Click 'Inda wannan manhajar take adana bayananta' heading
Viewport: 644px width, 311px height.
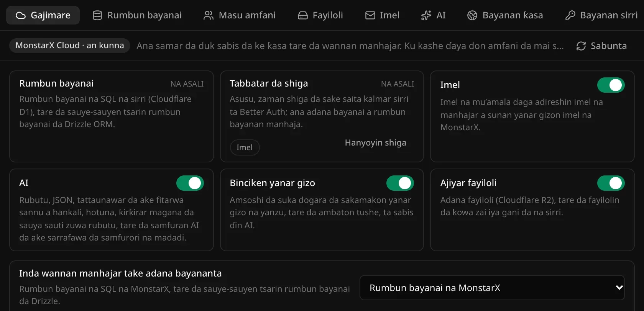coord(120,273)
